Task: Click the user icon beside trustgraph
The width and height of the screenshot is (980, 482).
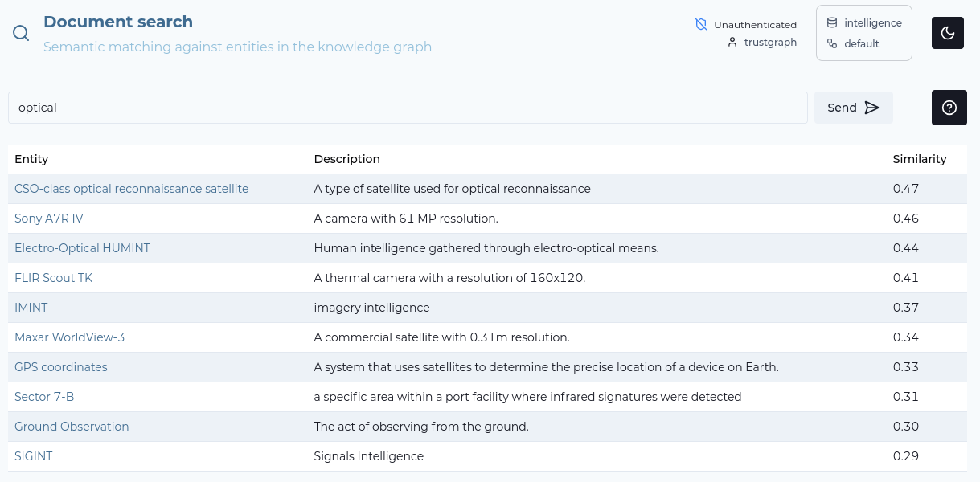Action: click(x=731, y=42)
